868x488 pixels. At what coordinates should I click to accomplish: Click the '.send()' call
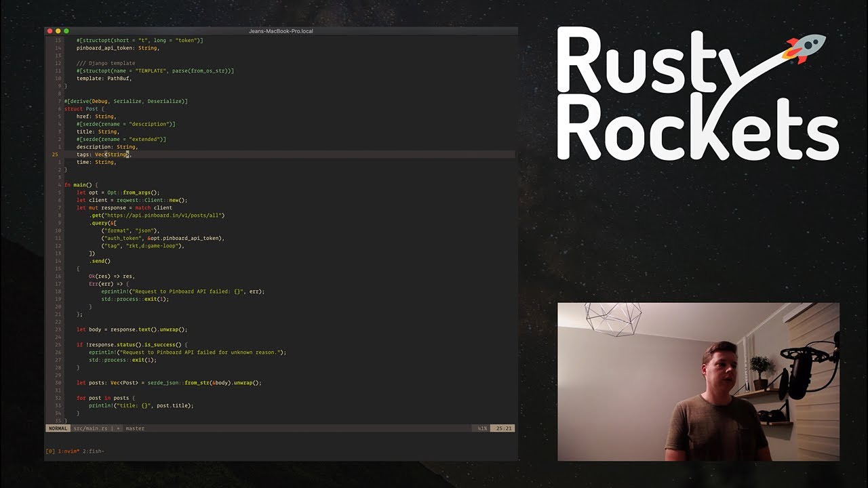pos(100,261)
